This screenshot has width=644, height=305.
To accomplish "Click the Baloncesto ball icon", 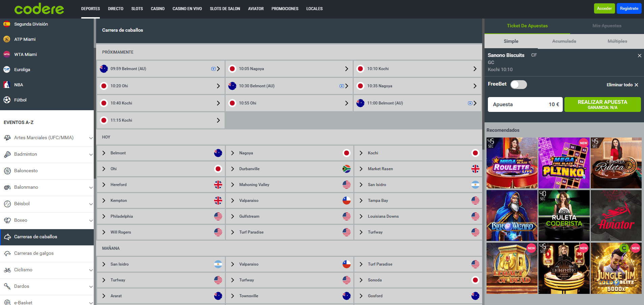I will (x=7, y=171).
